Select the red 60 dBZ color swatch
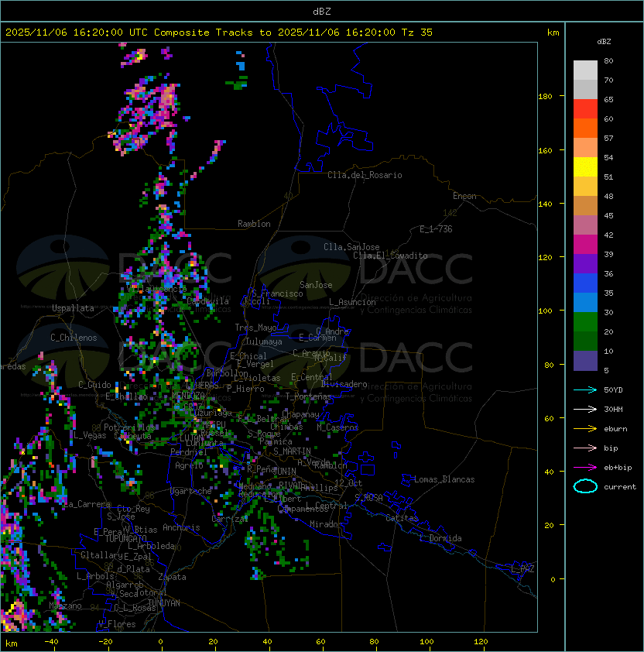Image resolution: width=644 pixels, height=652 pixels. tap(585, 109)
